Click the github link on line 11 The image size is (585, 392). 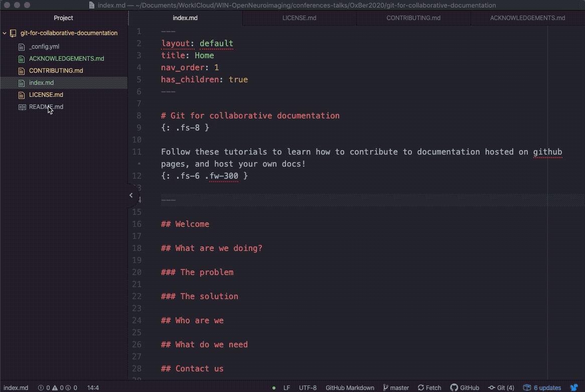coord(547,152)
